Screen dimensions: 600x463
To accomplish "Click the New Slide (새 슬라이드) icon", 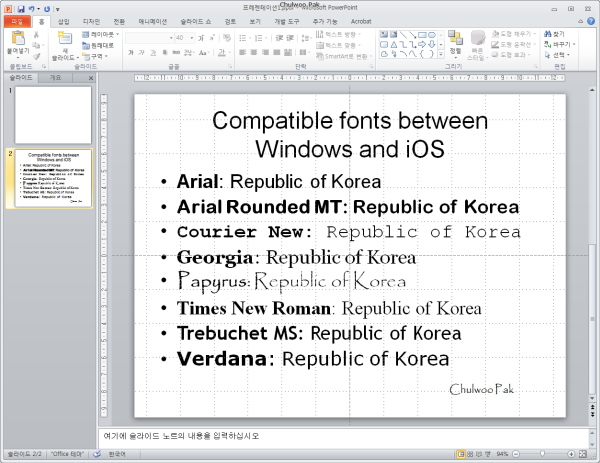I will (65, 37).
